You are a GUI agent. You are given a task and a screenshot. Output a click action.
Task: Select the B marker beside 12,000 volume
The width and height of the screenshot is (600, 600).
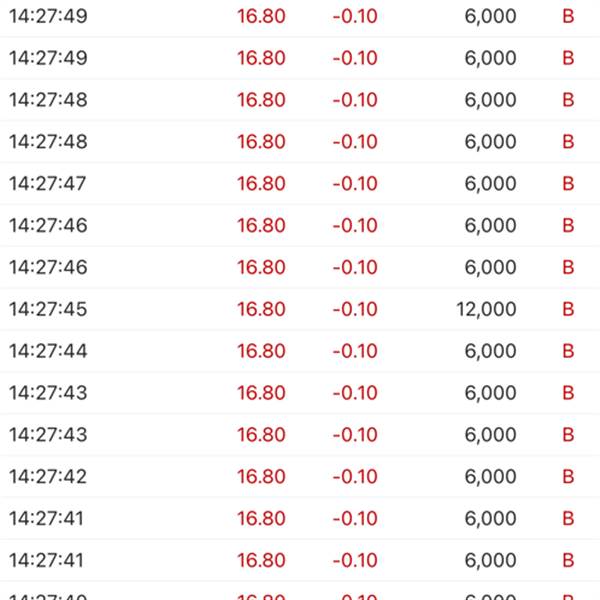(568, 309)
